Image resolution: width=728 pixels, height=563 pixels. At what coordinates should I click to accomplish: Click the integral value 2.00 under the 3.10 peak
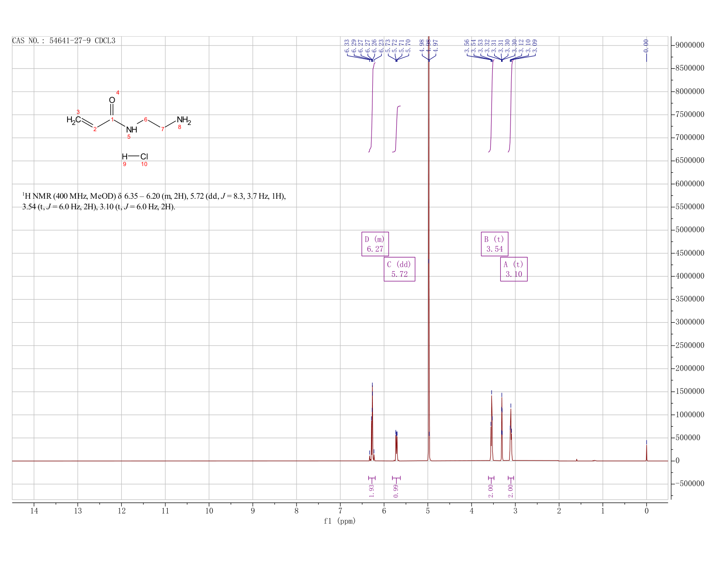511,491
